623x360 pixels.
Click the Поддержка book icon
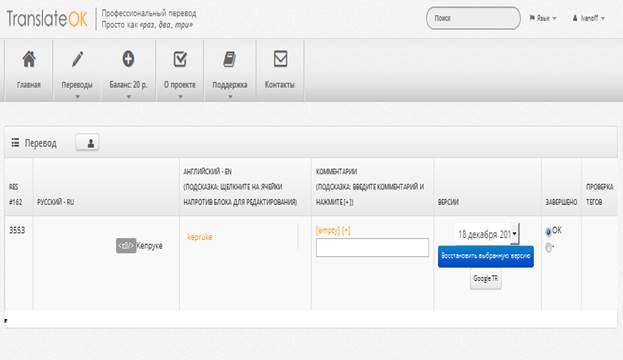230,59
